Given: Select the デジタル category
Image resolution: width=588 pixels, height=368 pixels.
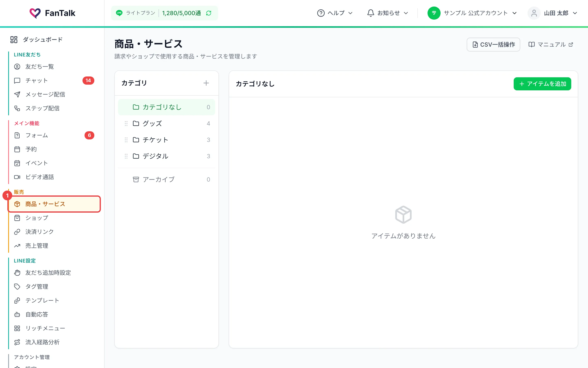Looking at the screenshot, I should tap(166, 156).
